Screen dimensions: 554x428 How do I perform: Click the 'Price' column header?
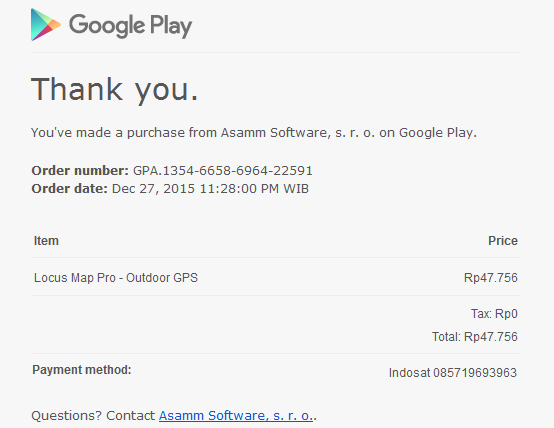click(x=503, y=241)
